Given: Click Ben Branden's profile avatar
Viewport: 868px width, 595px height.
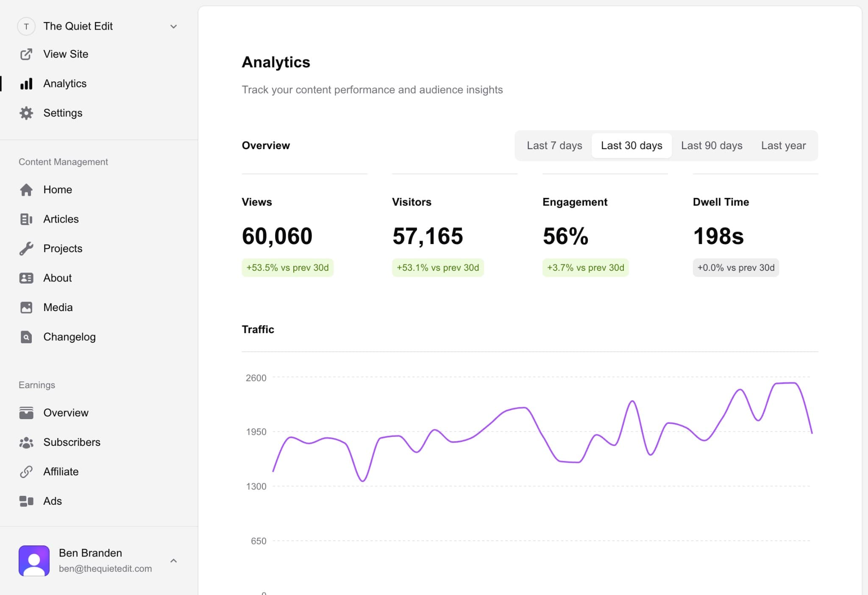Looking at the screenshot, I should pyautogui.click(x=34, y=560).
